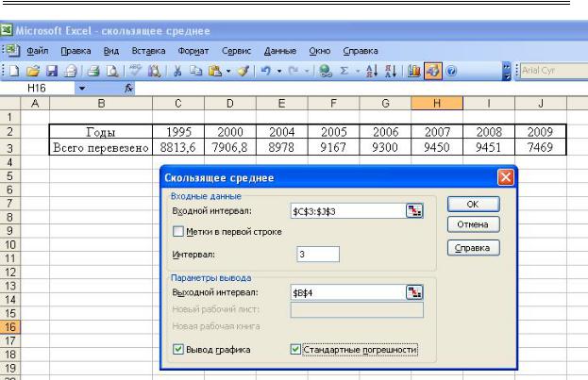Open a file with the folder icon
This screenshot has width=588, height=380.
(x=33, y=71)
